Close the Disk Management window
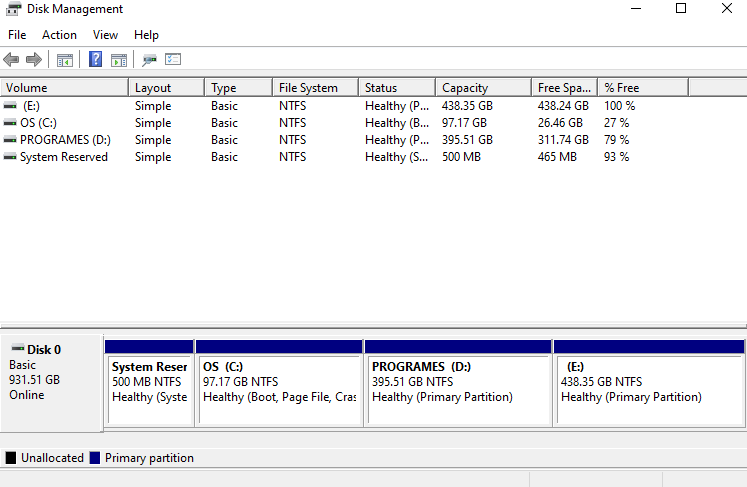The image size is (747, 487). (x=727, y=9)
